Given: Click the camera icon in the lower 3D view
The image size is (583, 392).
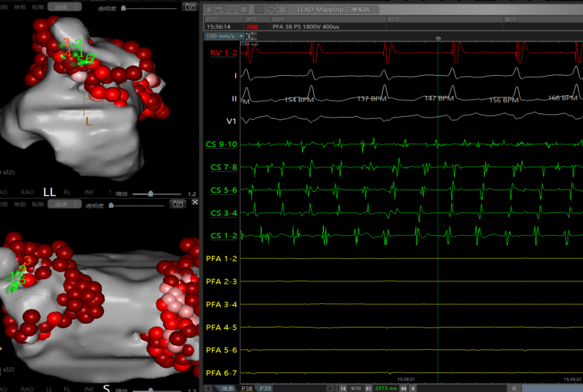Looking at the screenshot, I should point(177,204).
